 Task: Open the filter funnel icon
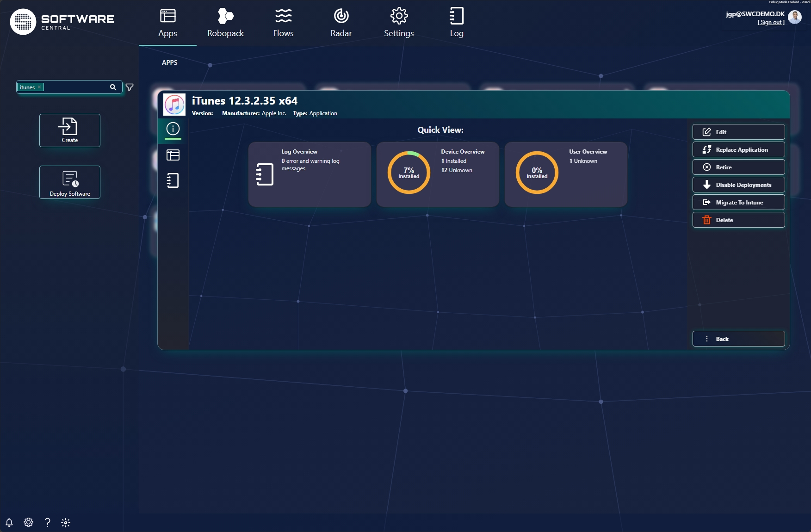pos(130,87)
